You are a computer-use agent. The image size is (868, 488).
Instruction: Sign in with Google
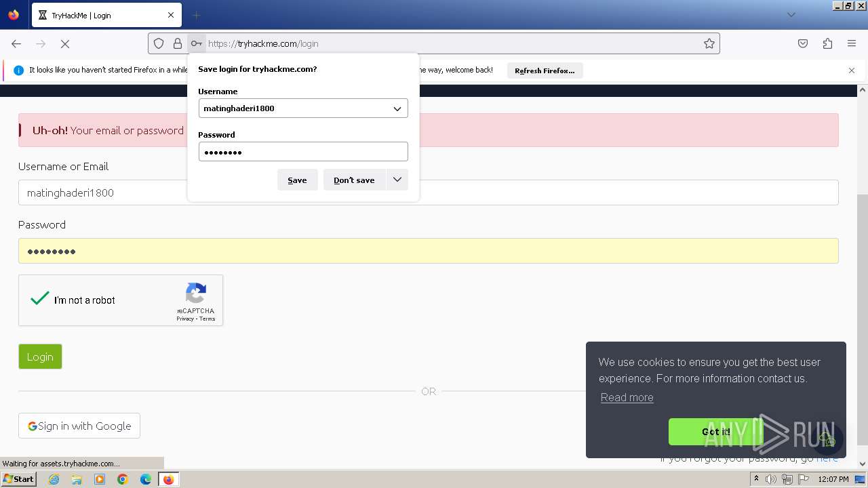coord(79,426)
